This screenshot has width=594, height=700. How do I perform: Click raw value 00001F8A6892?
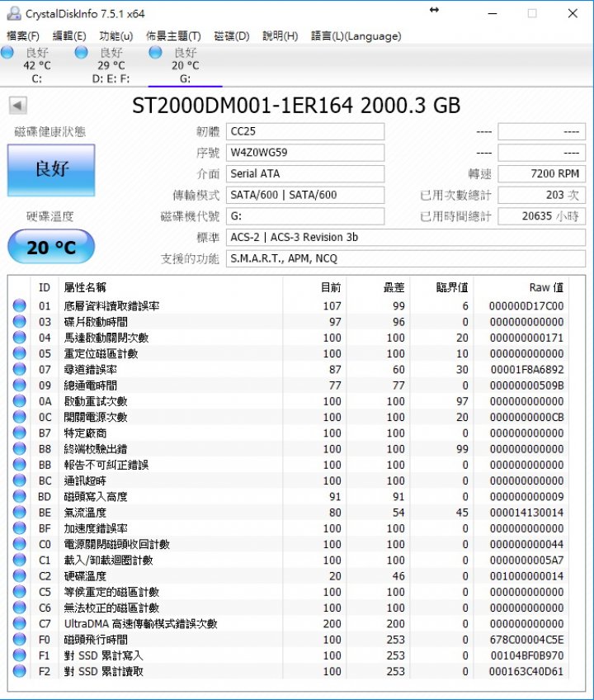coord(527,369)
